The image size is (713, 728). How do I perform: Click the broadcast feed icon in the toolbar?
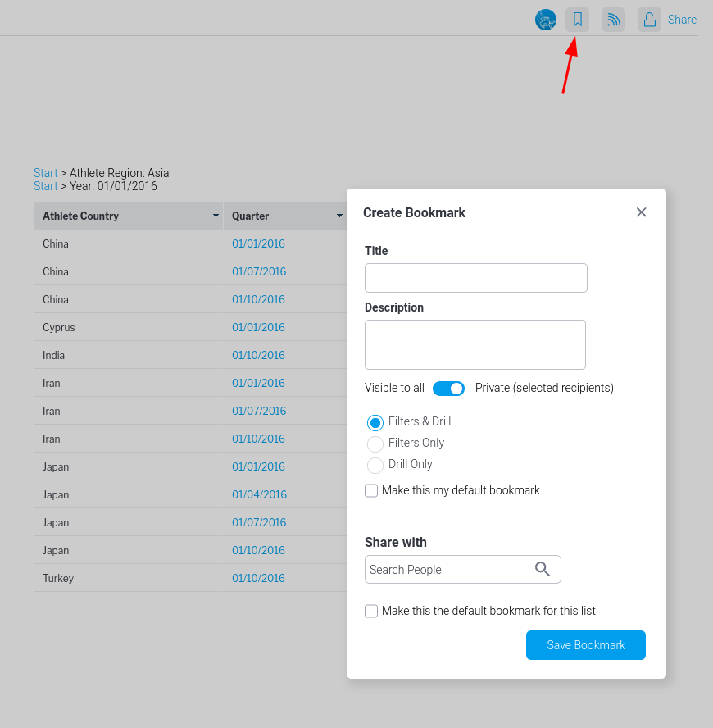(x=613, y=19)
